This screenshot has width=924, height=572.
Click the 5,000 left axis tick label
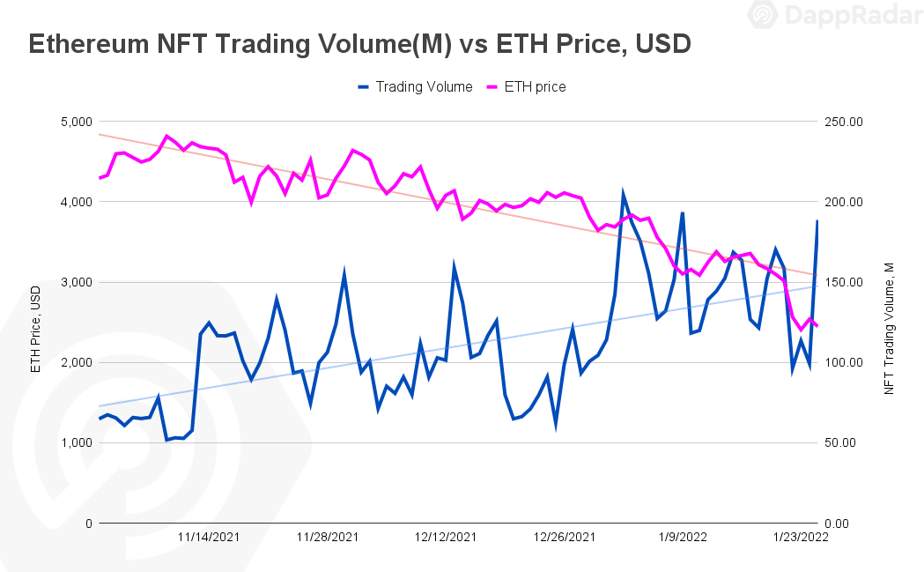pyautogui.click(x=77, y=122)
